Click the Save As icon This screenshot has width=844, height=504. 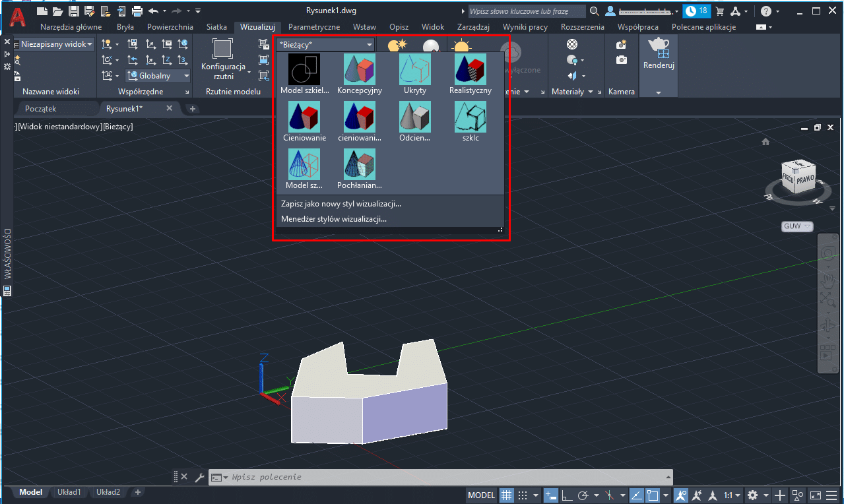pos(90,11)
